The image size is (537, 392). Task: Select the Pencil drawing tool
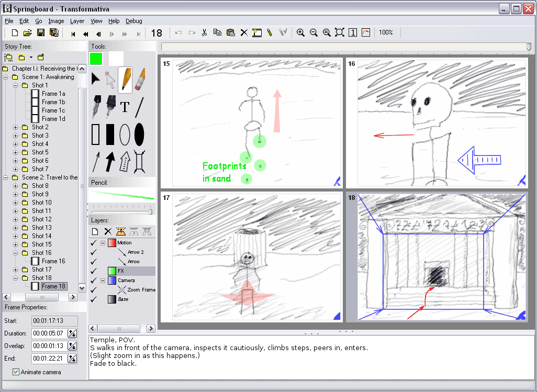coord(125,80)
